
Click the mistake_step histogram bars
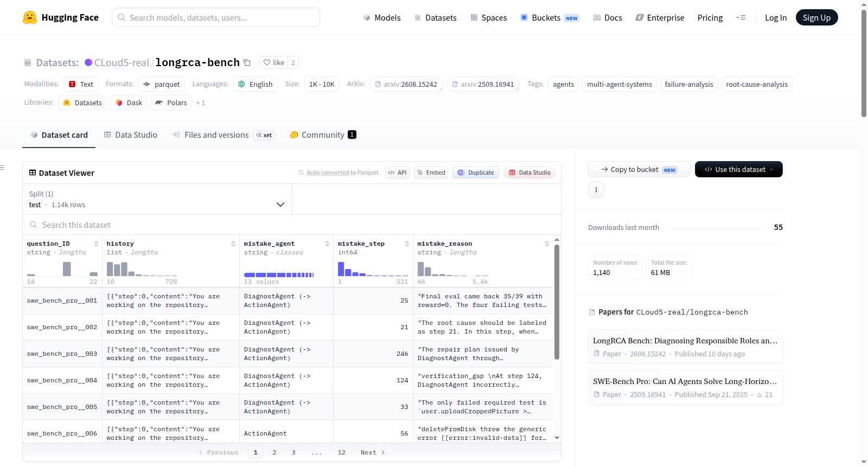pos(373,269)
